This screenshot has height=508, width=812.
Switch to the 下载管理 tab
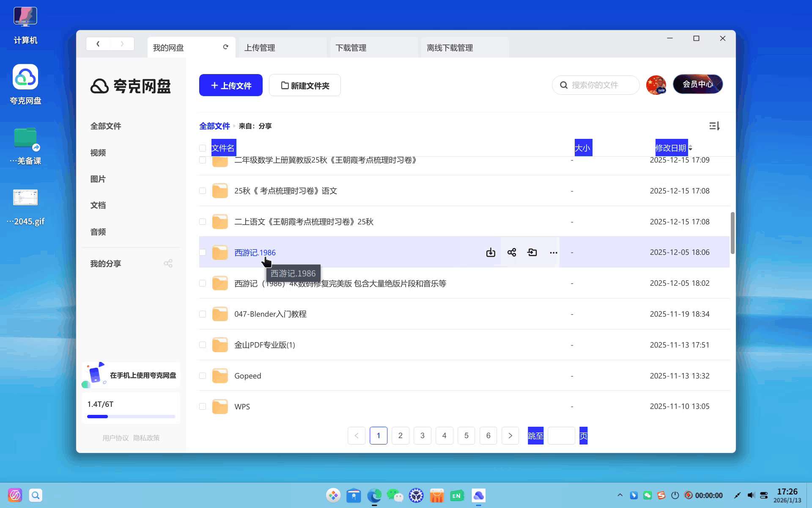click(351, 47)
